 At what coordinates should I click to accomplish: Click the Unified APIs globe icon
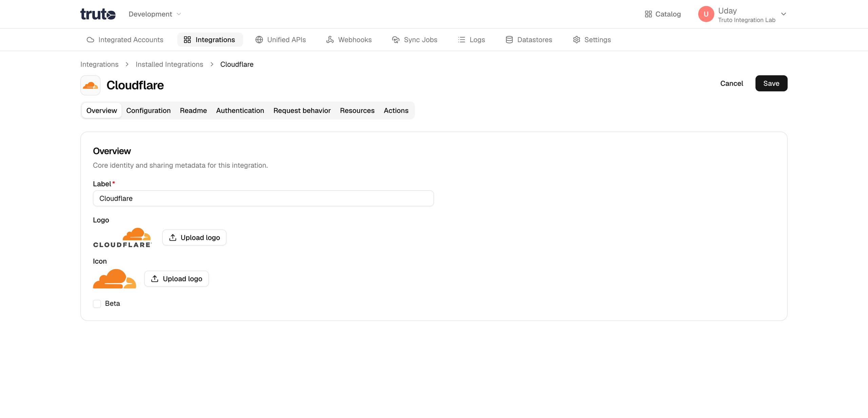[259, 40]
